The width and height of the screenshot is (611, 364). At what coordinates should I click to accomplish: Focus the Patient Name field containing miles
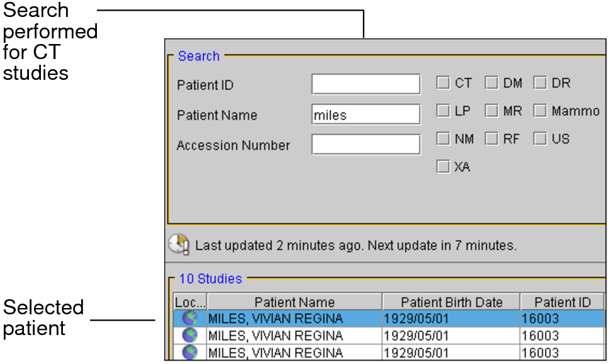(366, 114)
